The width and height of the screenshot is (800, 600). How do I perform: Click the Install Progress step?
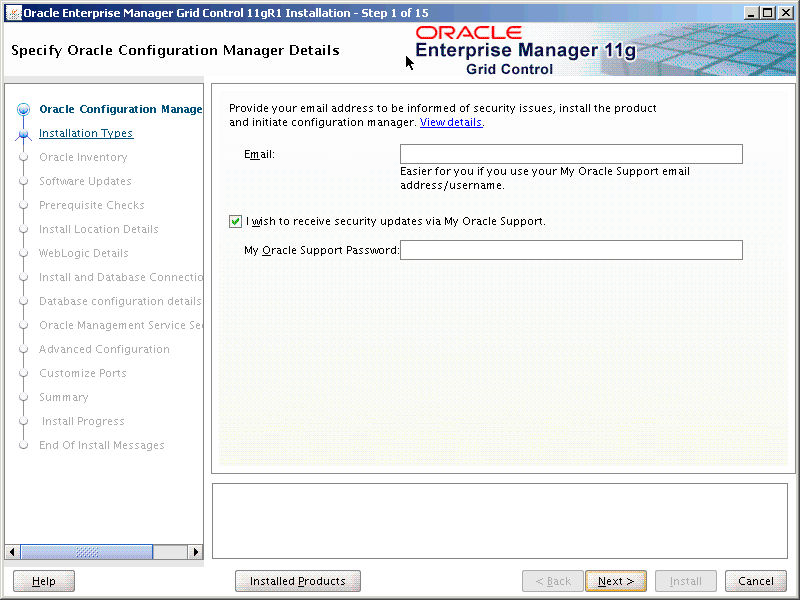click(83, 421)
